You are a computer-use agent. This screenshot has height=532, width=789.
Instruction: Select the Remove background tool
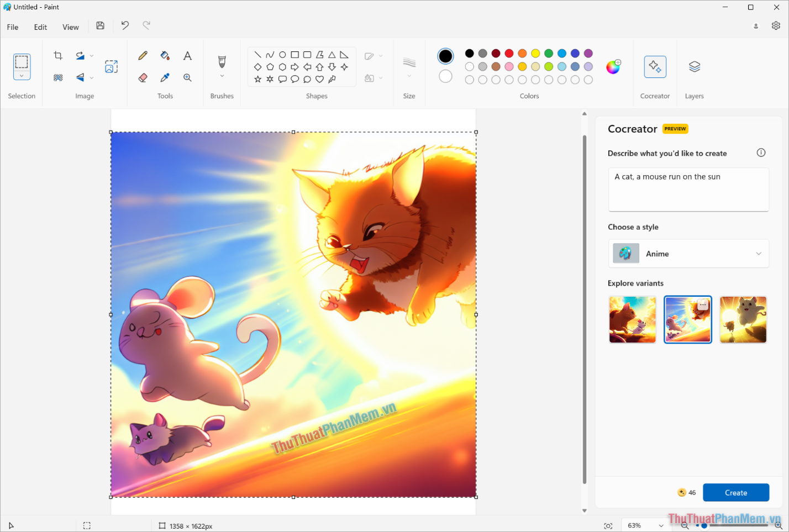pyautogui.click(x=58, y=77)
